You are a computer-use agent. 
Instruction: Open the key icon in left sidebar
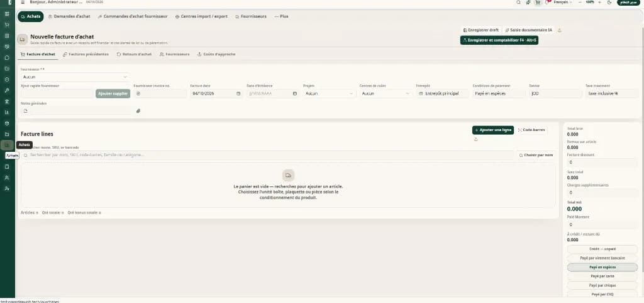7,90
